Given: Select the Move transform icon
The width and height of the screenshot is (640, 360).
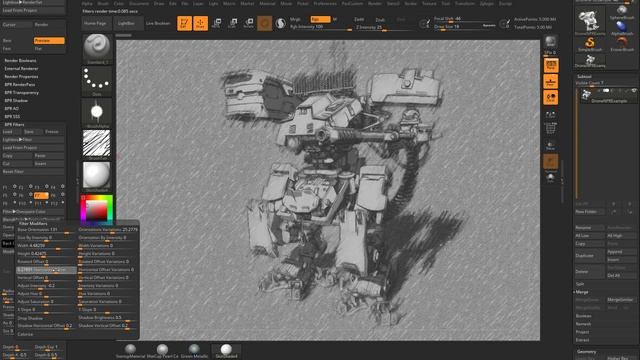Looking at the screenshot, I should (217, 23).
